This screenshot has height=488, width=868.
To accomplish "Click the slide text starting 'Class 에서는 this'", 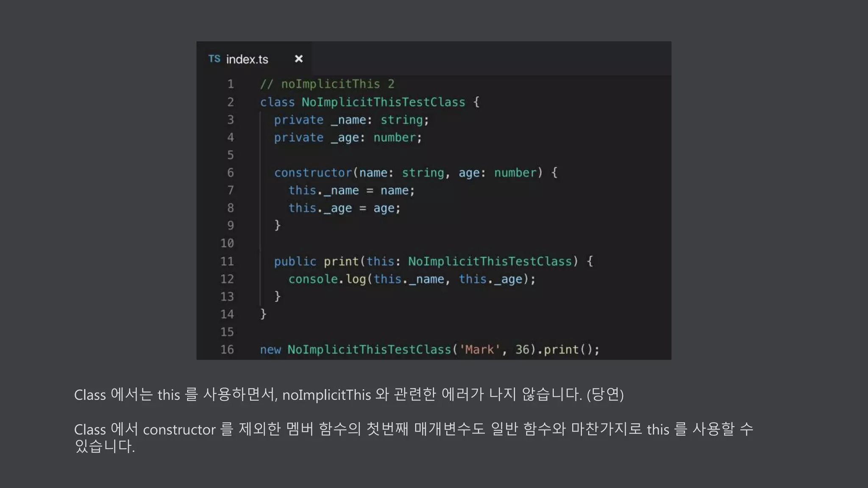I will click(349, 395).
